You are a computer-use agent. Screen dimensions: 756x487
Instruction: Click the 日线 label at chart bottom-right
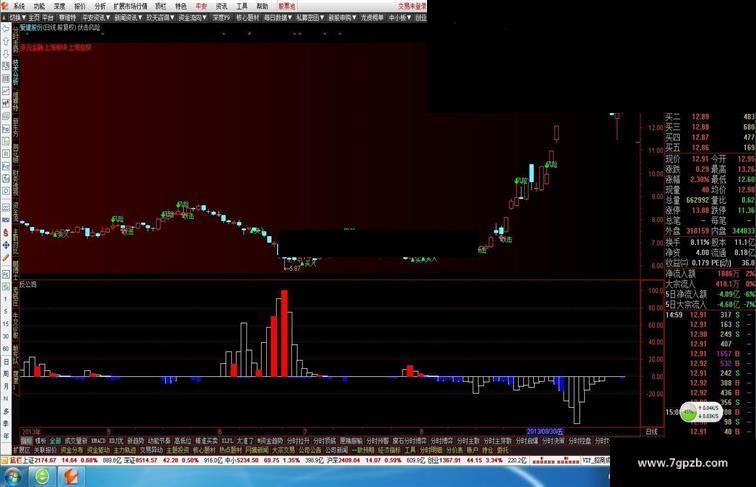651,432
